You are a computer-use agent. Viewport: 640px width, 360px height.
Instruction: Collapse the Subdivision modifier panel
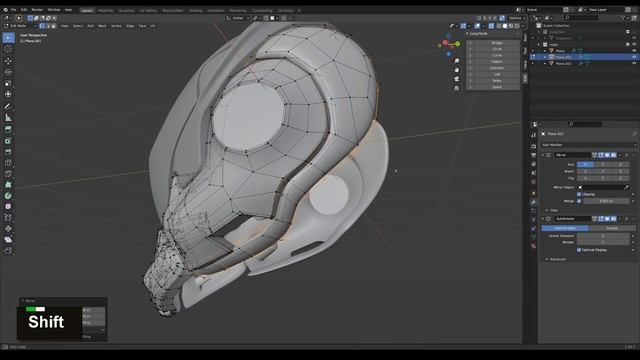(543, 219)
